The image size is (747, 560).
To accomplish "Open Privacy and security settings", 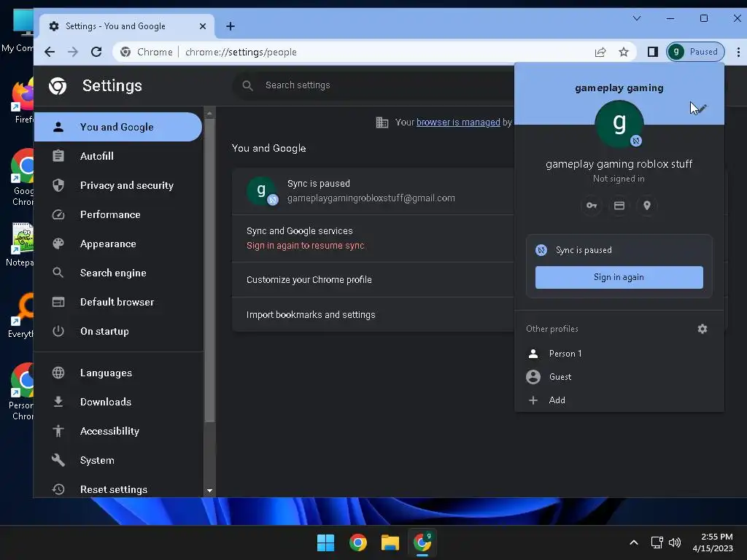I will tap(117, 185).
